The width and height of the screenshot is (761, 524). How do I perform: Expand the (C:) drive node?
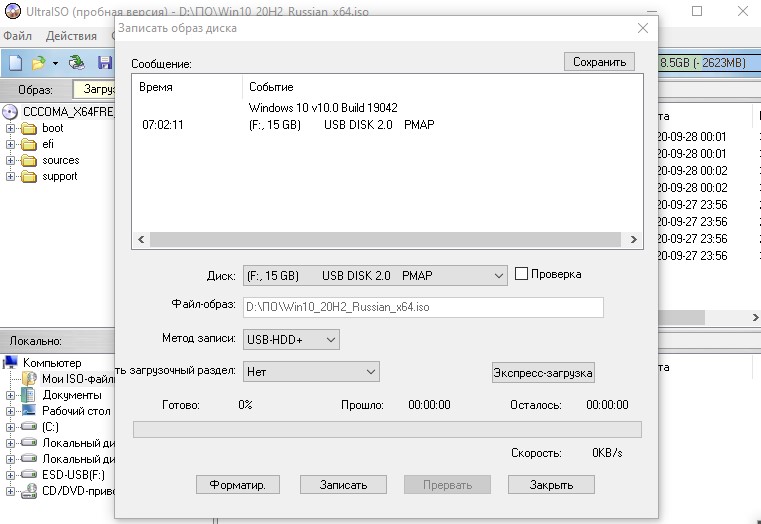[x=10, y=427]
